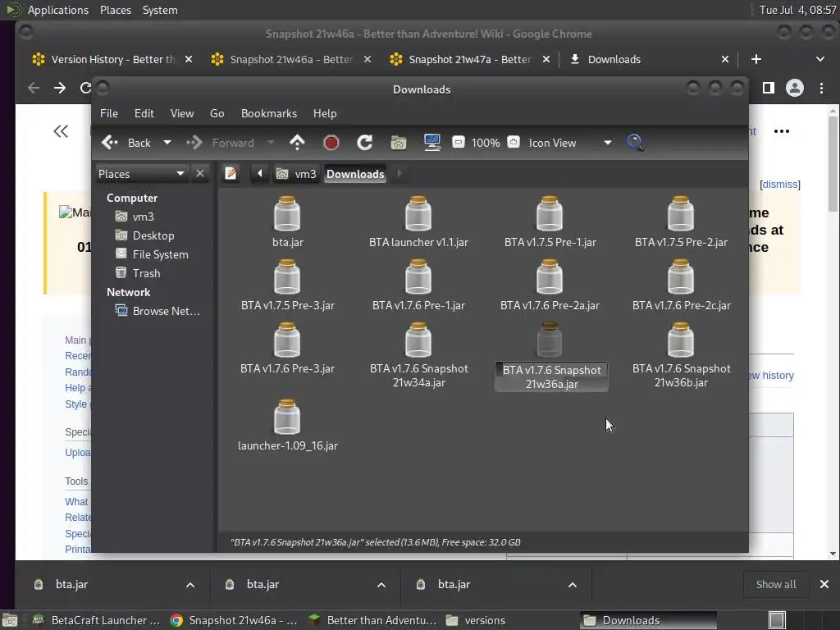The width and height of the screenshot is (840, 630).
Task: Zoom in with the plus icon
Action: point(514,143)
